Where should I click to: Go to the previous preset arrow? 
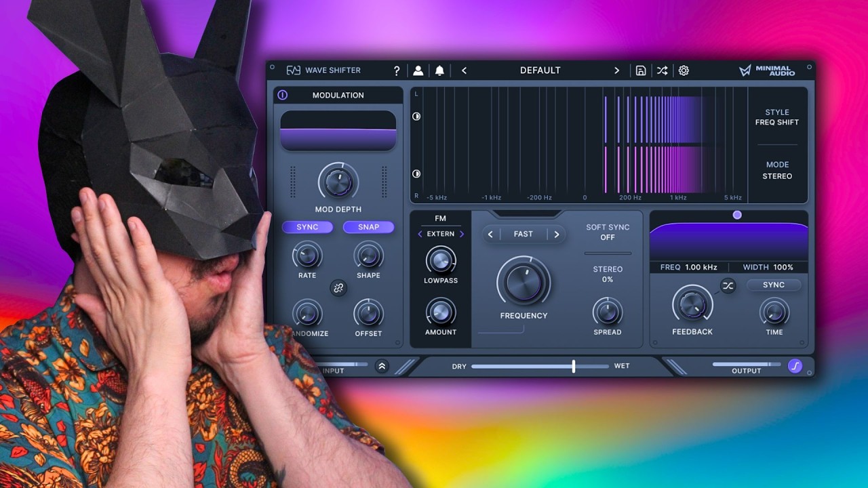[464, 70]
